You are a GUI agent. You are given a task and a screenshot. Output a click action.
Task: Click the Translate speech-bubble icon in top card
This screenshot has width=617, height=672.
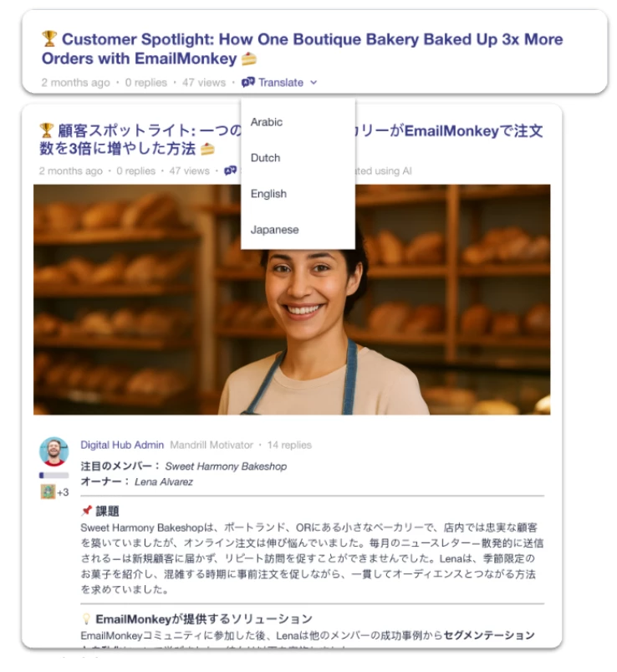247,82
